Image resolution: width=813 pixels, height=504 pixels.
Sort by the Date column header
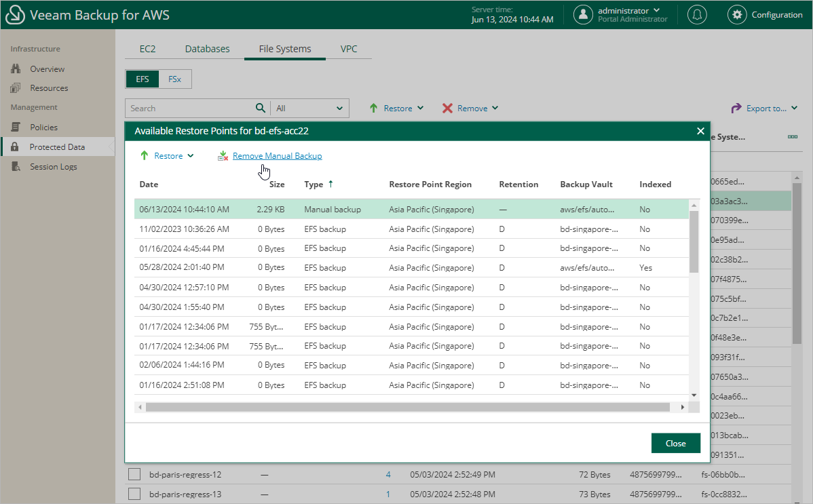pos(149,184)
